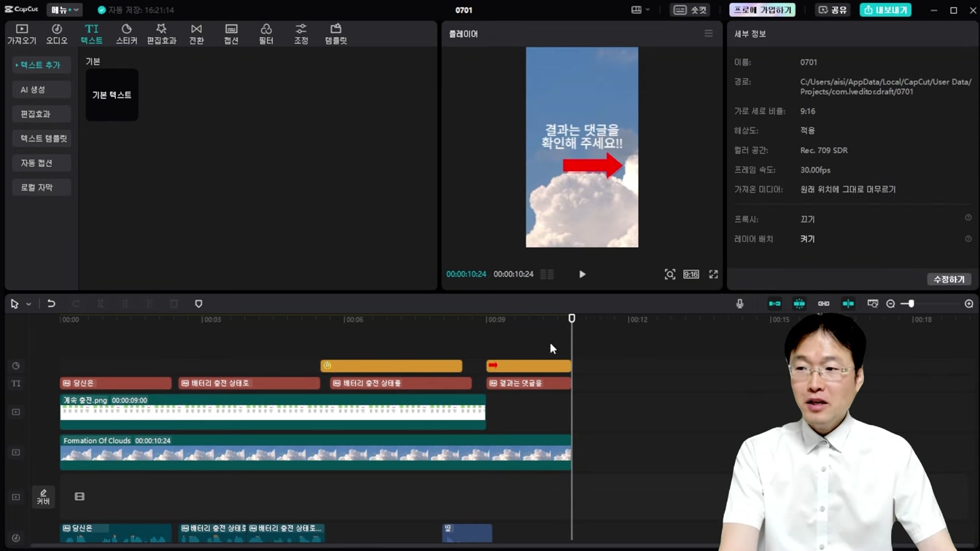This screenshot has width=980, height=551.
Task: Open the 로컬 자막 sidebar section
Action: (x=41, y=187)
